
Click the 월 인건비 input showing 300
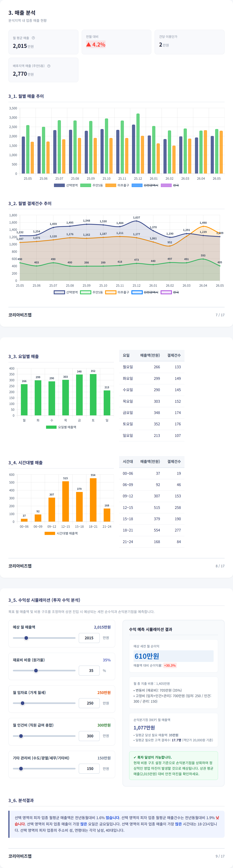[89, 736]
